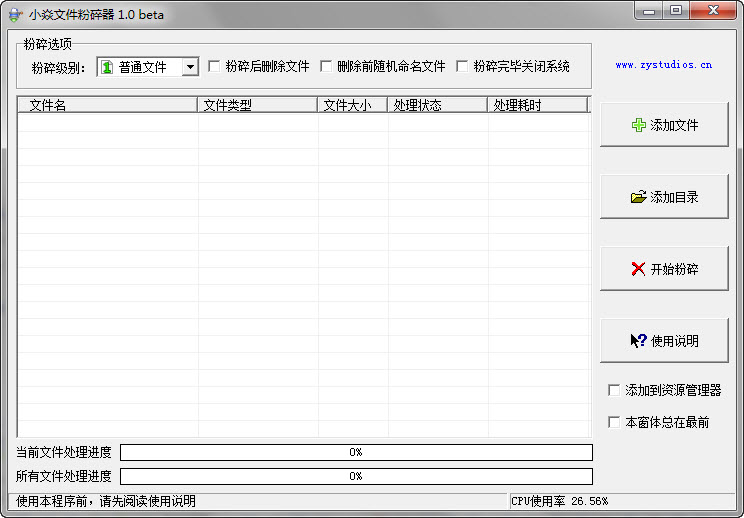
Task: Click the 使用说明 button
Action: tap(664, 341)
